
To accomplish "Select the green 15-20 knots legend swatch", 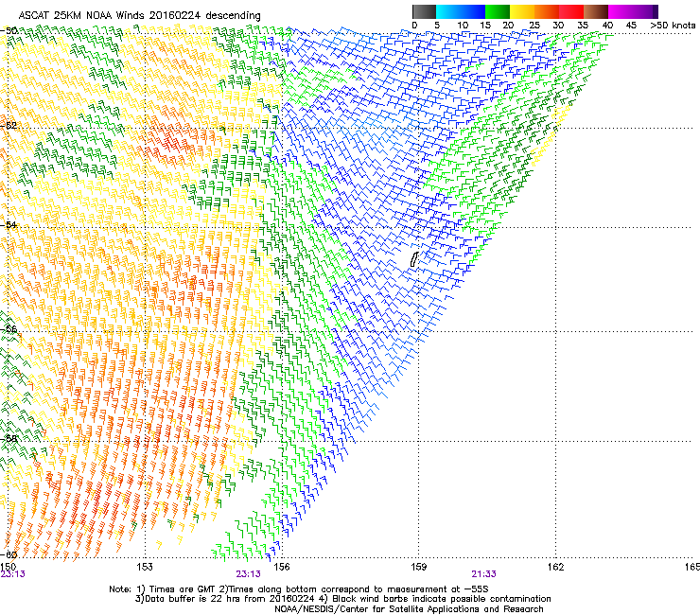I will [x=498, y=11].
